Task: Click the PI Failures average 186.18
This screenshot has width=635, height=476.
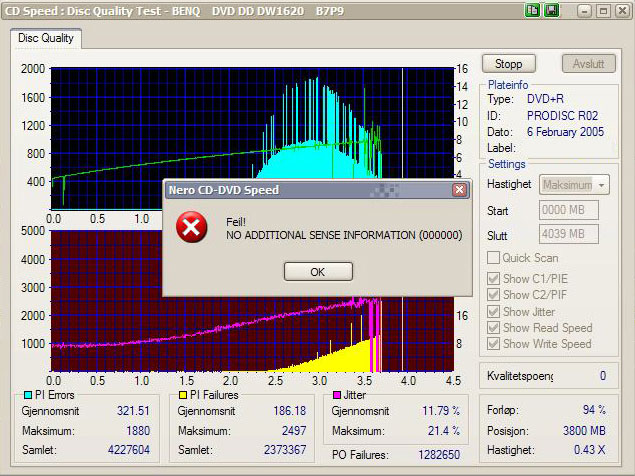Action: click(290, 411)
